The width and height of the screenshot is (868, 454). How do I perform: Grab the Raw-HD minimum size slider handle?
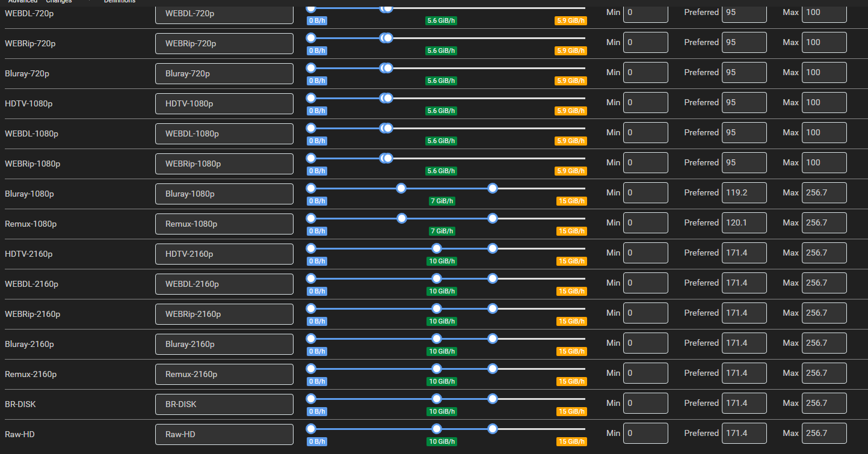coord(311,429)
